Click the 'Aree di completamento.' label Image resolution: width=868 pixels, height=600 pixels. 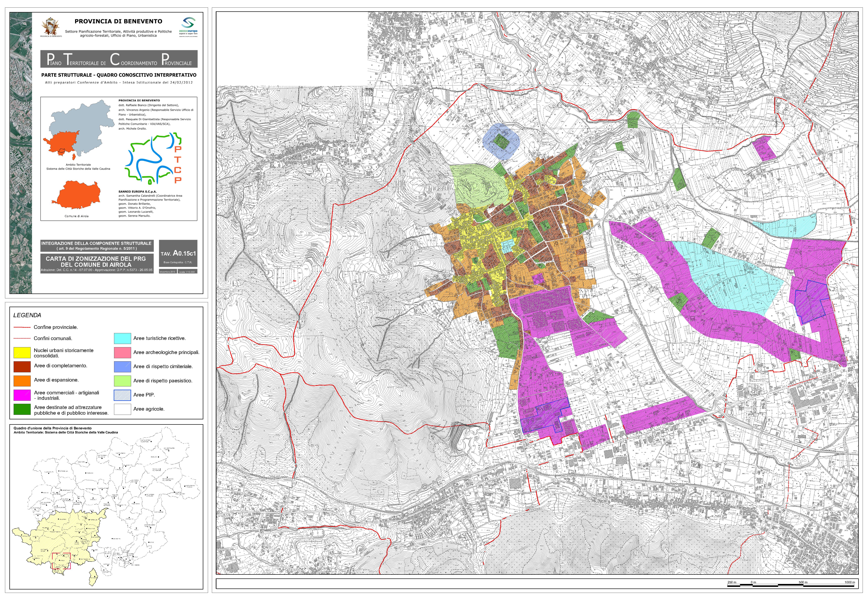[61, 366]
